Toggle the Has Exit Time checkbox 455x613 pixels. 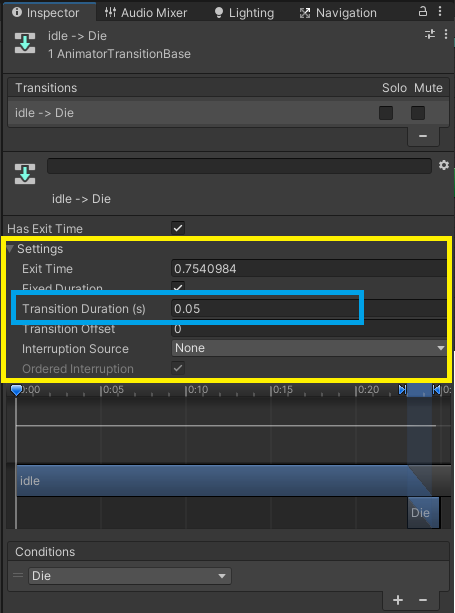click(x=178, y=228)
